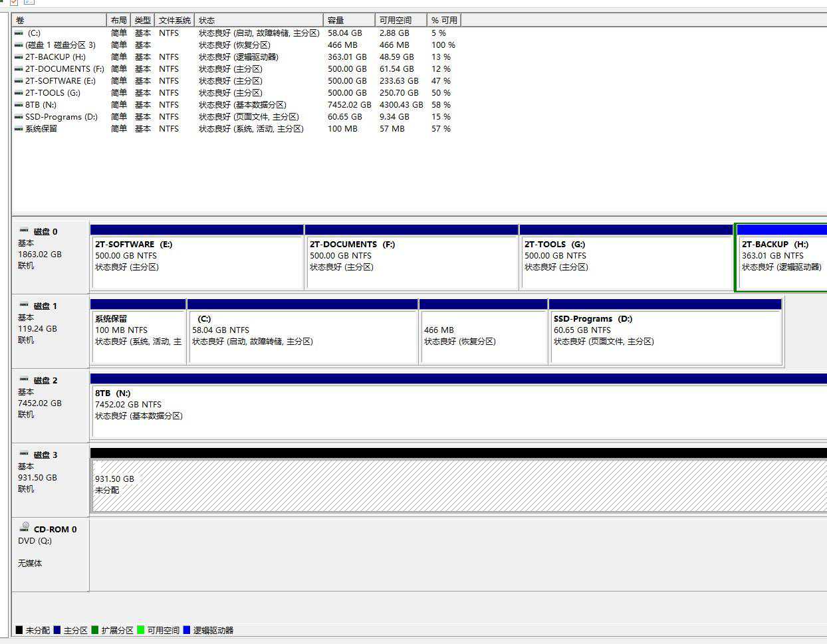Click the drive icon beside (C:) in volume list
This screenshot has width=827, height=644.
[19, 33]
